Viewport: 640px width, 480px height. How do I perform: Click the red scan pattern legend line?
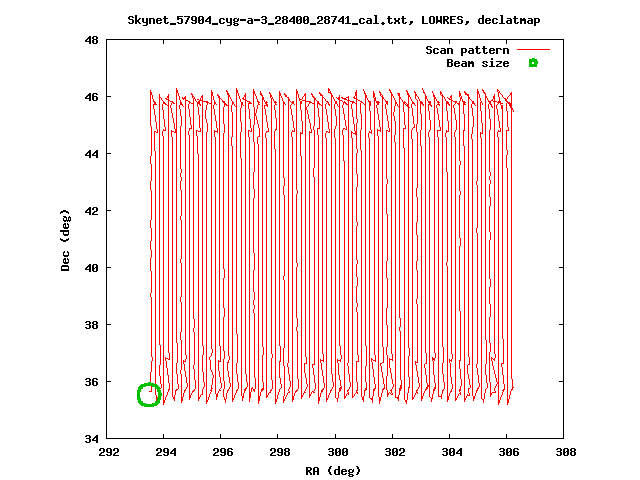coord(533,49)
